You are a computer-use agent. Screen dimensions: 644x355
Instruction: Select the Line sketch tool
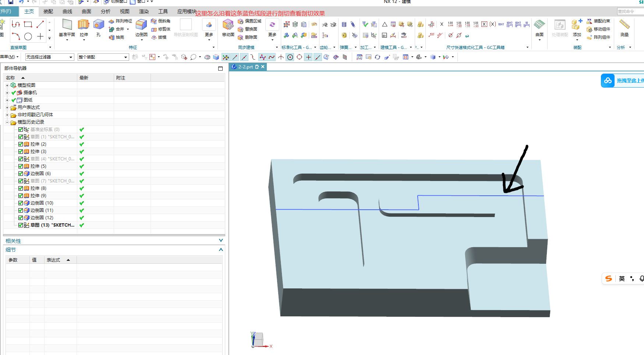[x=40, y=24]
